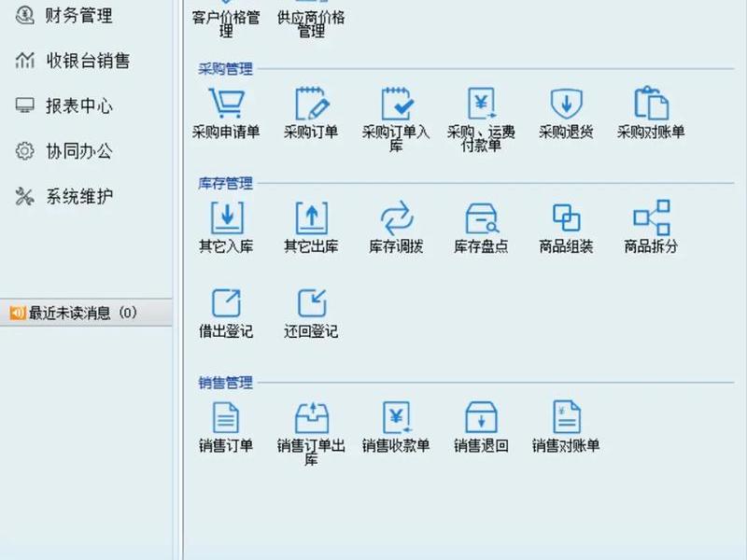Open 采购对账单 clipboard icon
The width and height of the screenshot is (747, 560).
[651, 103]
